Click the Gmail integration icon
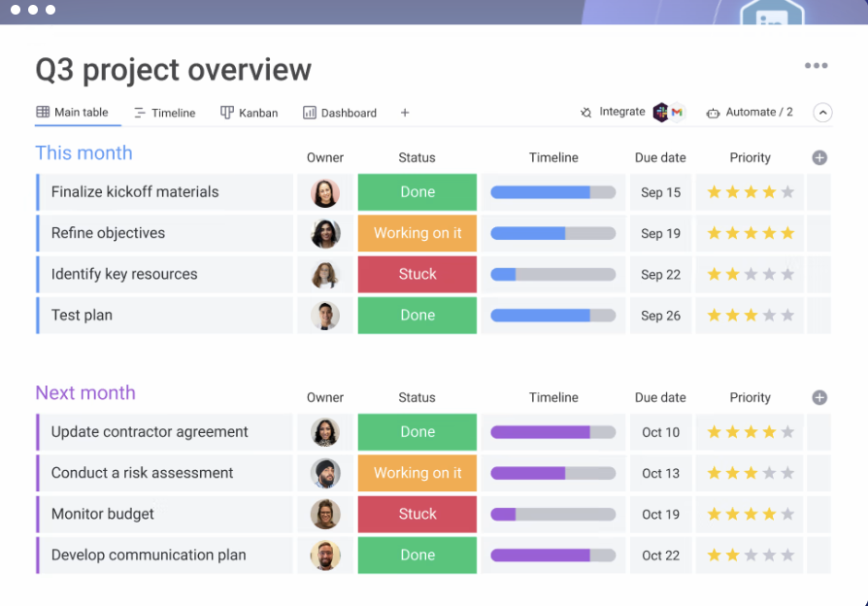 click(x=677, y=113)
